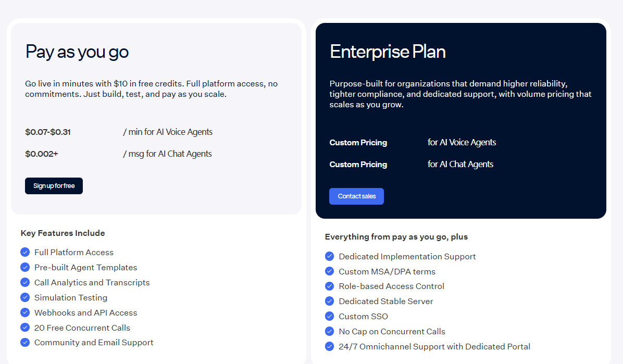Click the check beside Custom MSA/DPA terms

point(329,271)
